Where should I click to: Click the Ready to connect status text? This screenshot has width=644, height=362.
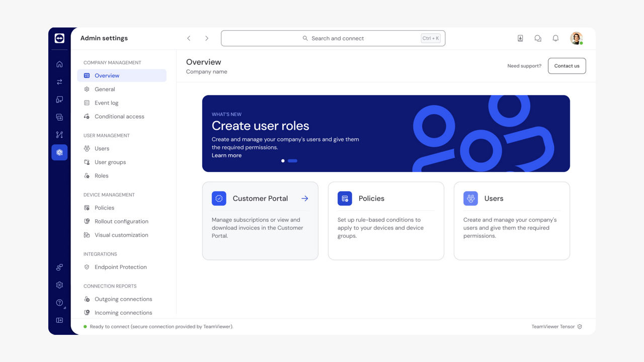tap(162, 327)
